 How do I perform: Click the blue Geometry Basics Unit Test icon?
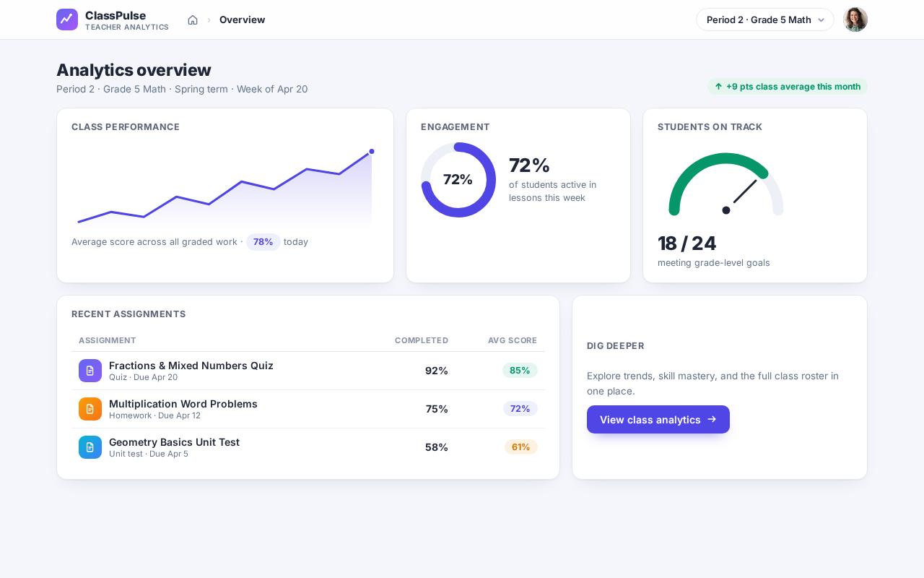90,447
